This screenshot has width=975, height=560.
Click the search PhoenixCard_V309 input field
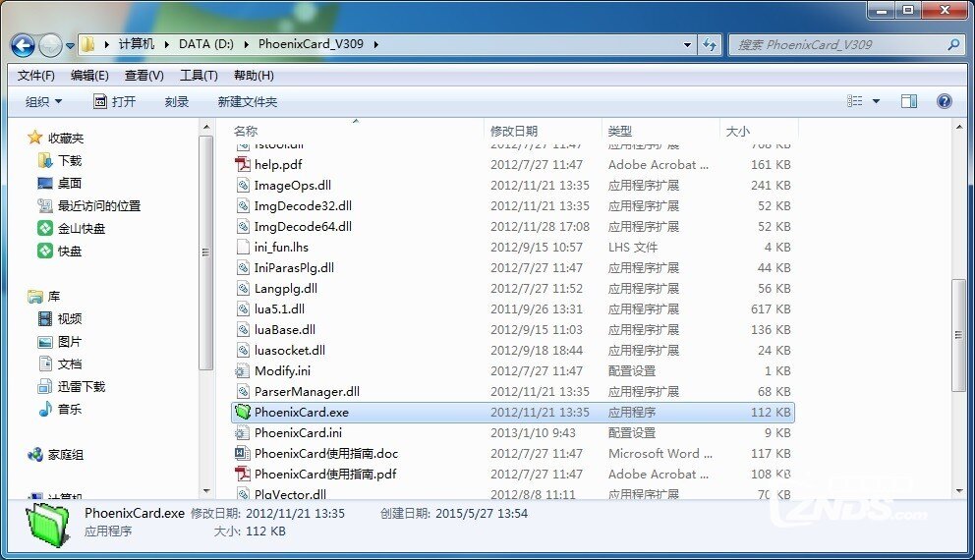(x=839, y=45)
